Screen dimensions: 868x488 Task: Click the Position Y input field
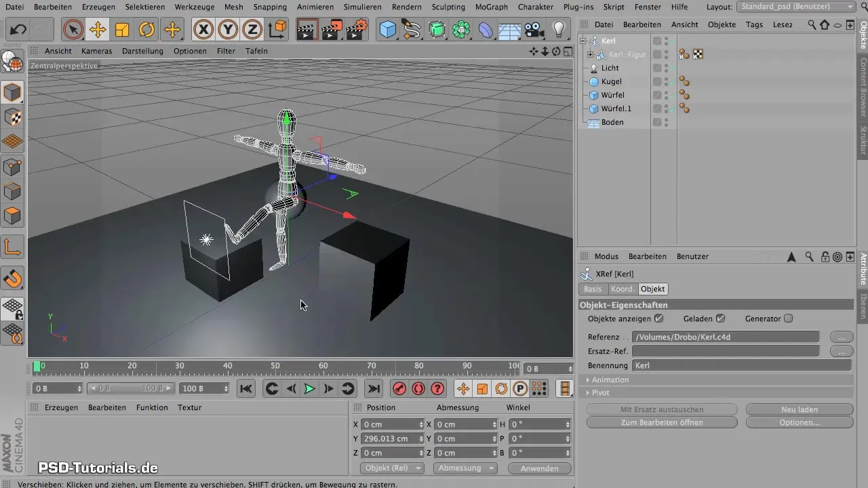tap(392, 439)
